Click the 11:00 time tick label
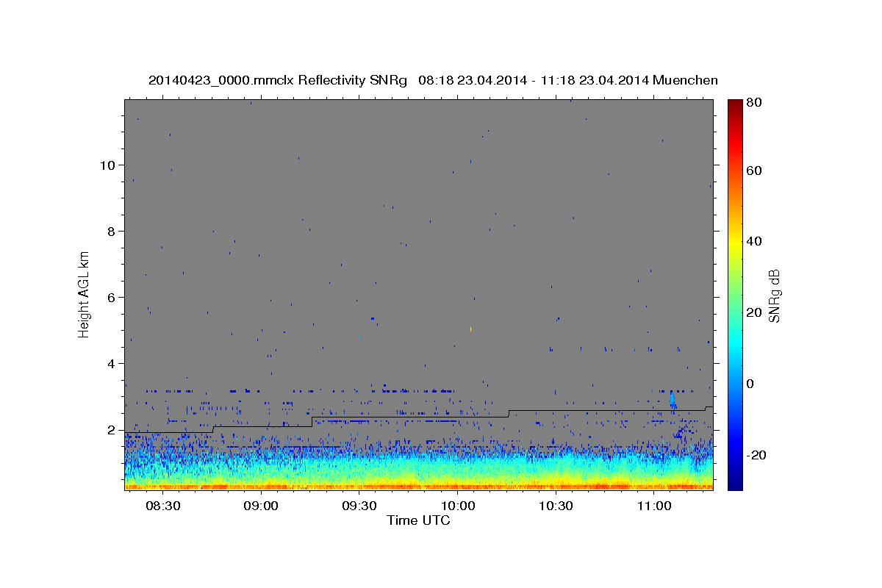882x588 pixels. pos(653,506)
